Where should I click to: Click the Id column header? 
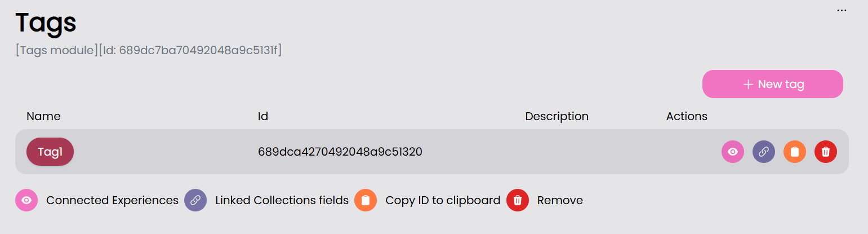263,116
